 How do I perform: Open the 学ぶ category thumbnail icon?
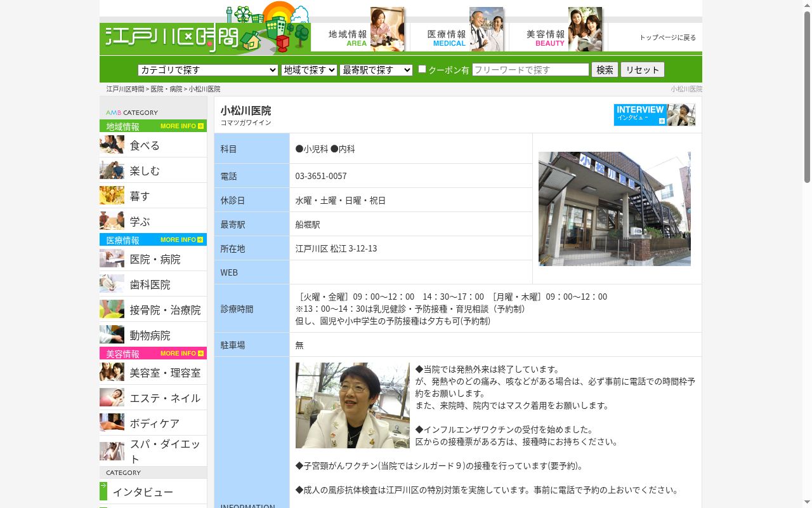pyautogui.click(x=112, y=221)
